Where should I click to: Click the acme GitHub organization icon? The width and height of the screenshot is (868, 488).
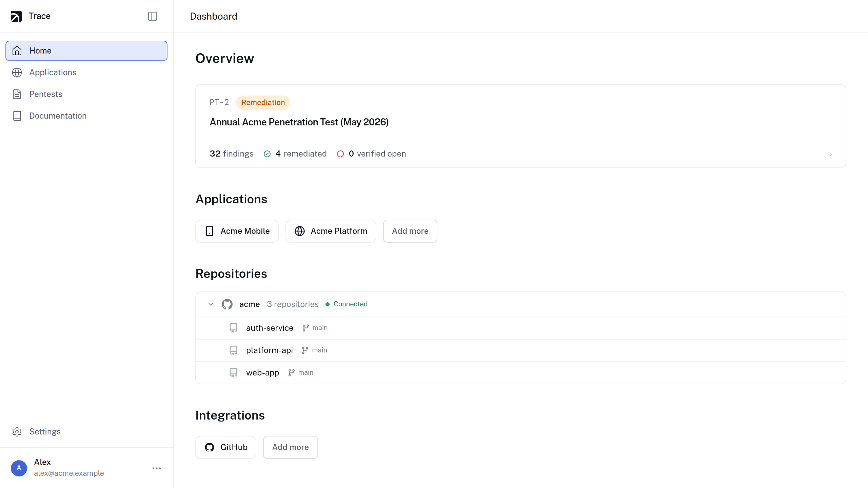click(227, 304)
